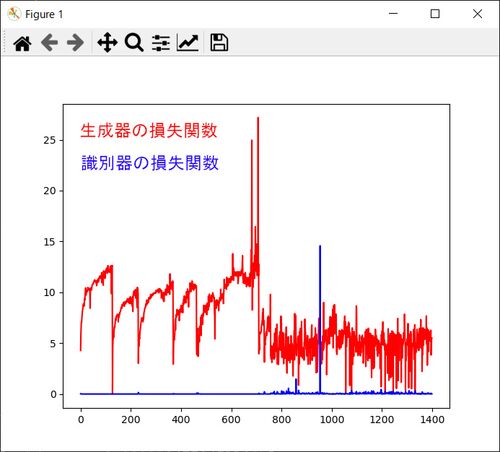Activate the Zoom to rectangle magnifier tool
500x452 pixels.
tap(134, 43)
